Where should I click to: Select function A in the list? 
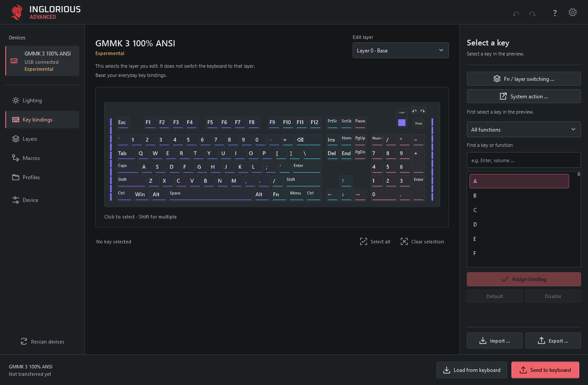tap(519, 181)
